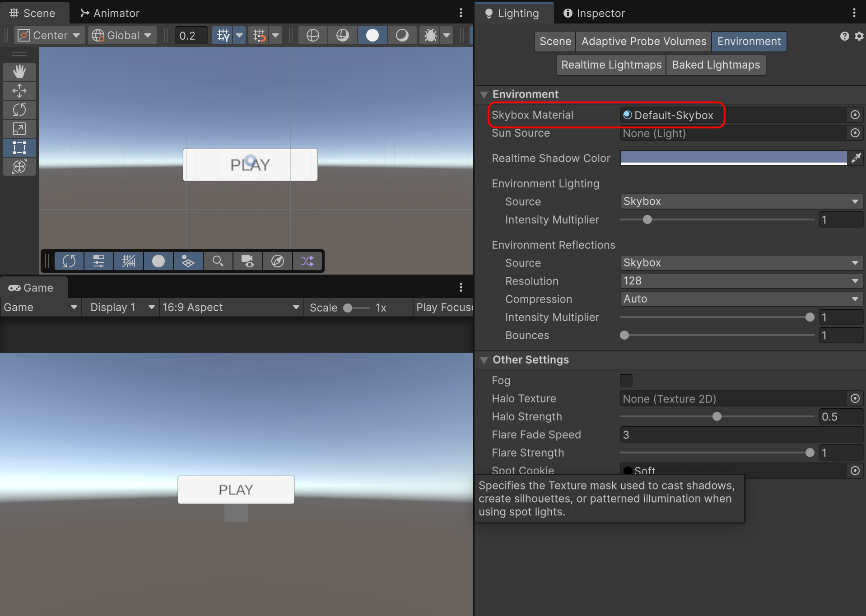This screenshot has height=616, width=866.
Task: Open Game panel three-dot options menu
Action: click(461, 287)
